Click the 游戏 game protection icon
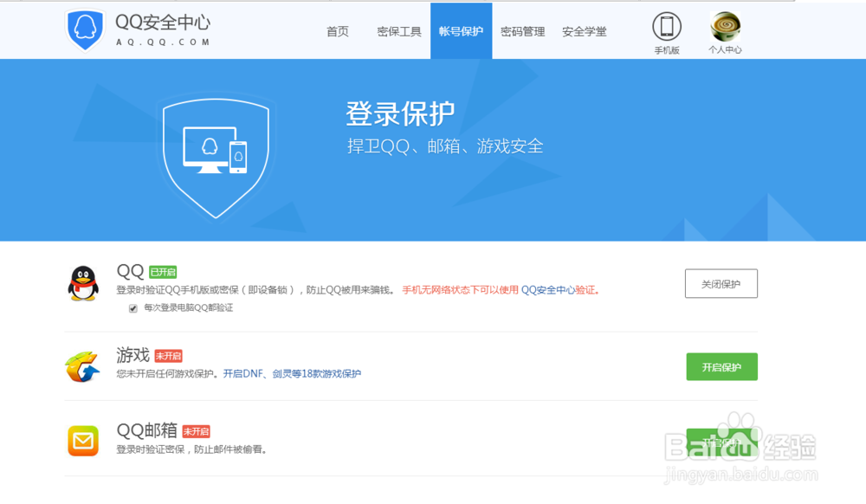866x504 pixels. 83,366
